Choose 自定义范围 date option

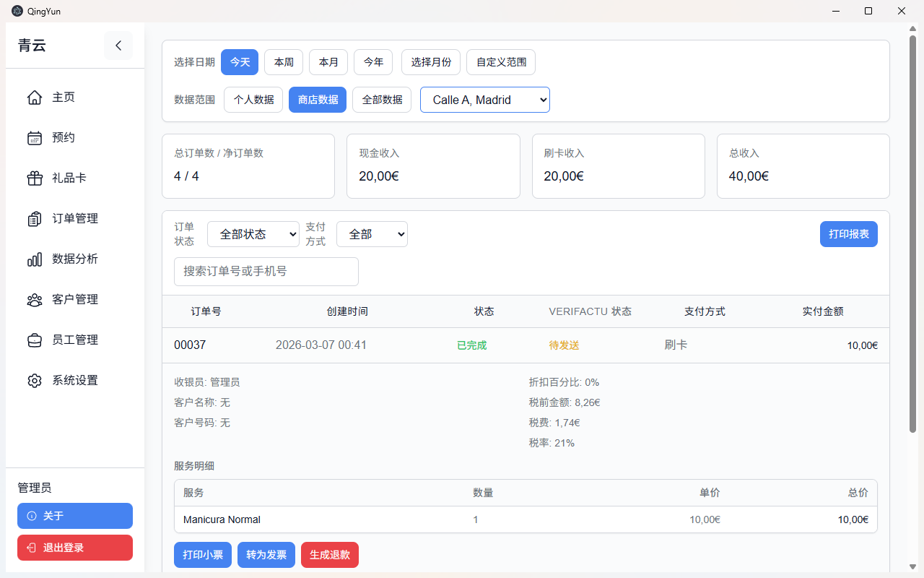501,62
